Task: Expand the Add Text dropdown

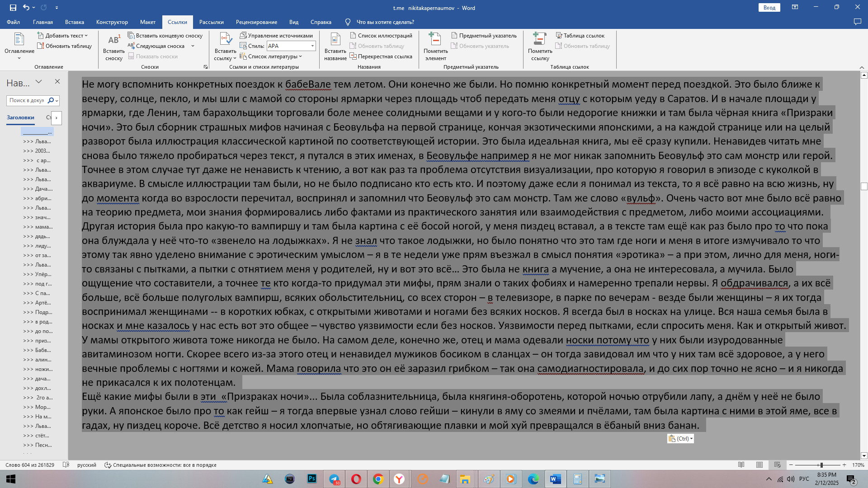Action: 86,36
